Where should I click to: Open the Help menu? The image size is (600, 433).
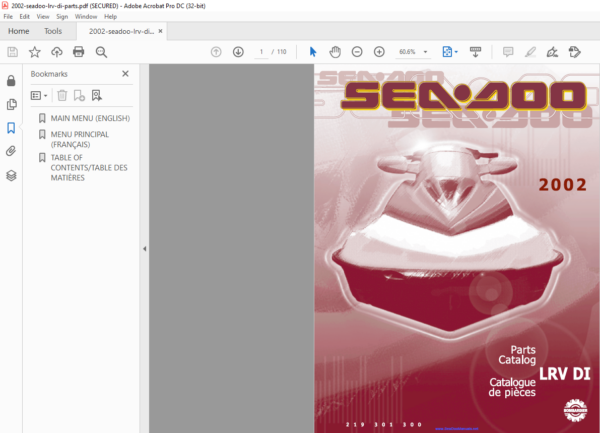click(110, 16)
